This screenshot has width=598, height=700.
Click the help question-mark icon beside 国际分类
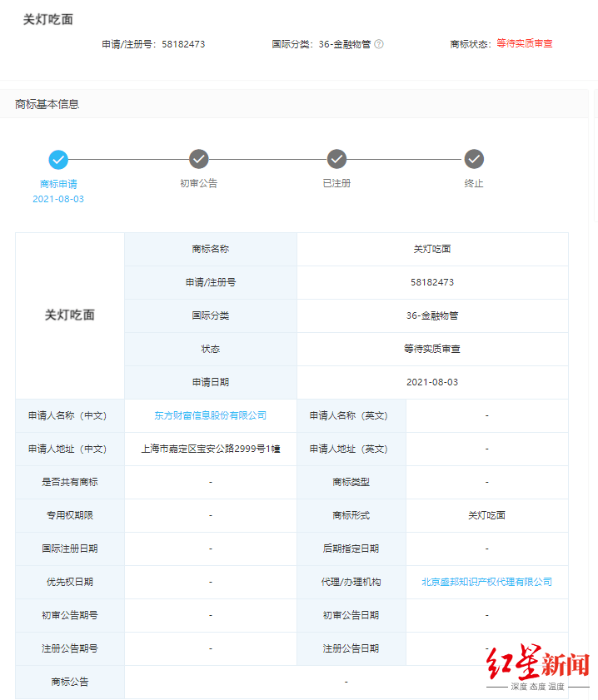tap(379, 44)
